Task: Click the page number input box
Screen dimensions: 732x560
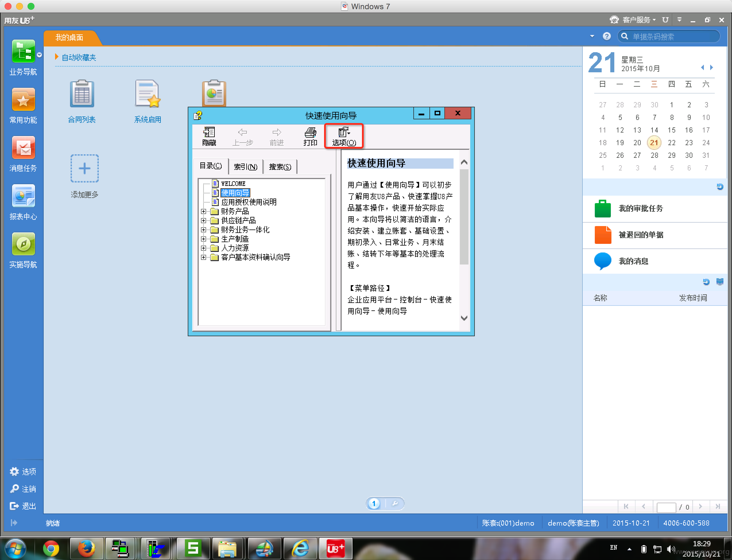Action: coord(666,507)
